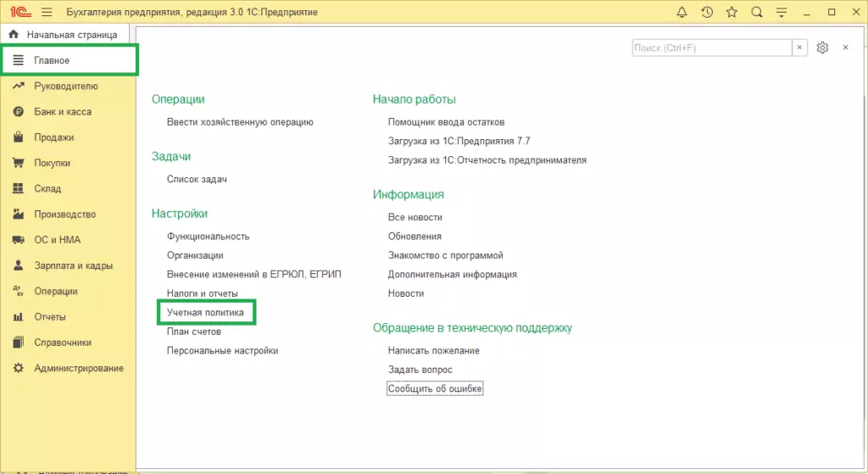Viewport: 868px width, 474px height.
Task: Open the notifications bell in title bar
Action: tap(682, 12)
